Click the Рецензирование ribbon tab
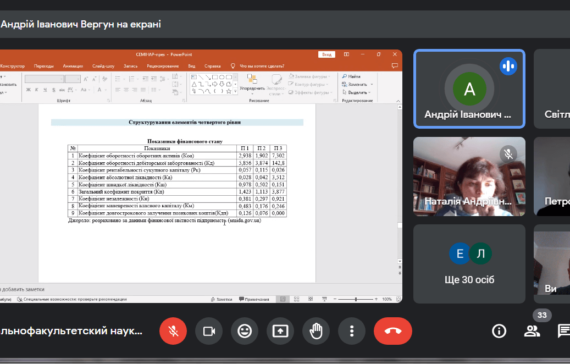The height and width of the screenshot is (364, 570). [x=162, y=66]
